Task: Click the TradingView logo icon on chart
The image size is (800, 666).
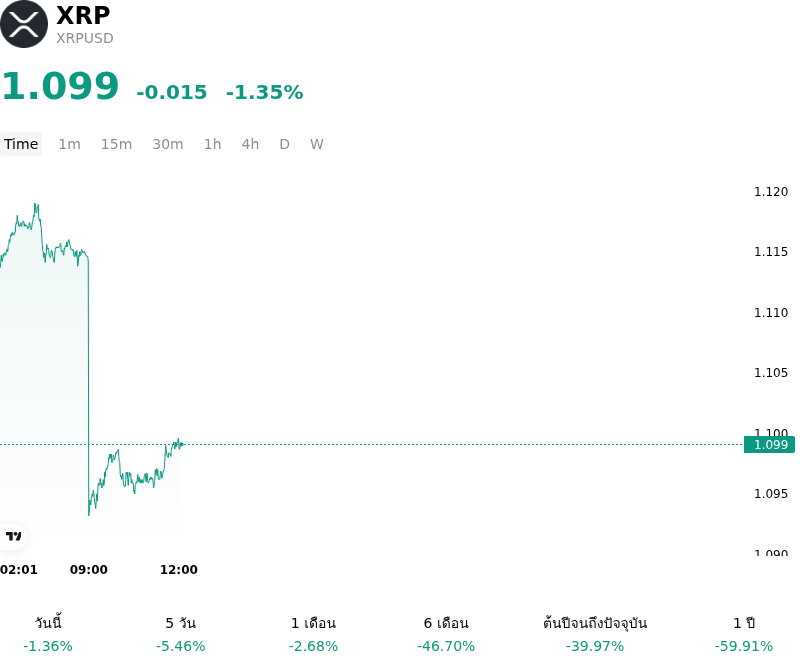Action: [13, 536]
